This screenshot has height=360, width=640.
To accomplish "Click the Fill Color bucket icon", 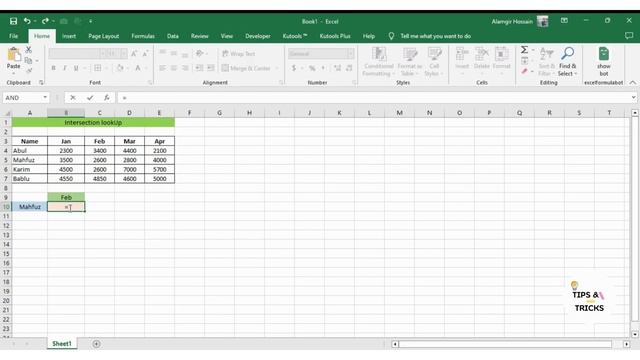I will click(120, 68).
